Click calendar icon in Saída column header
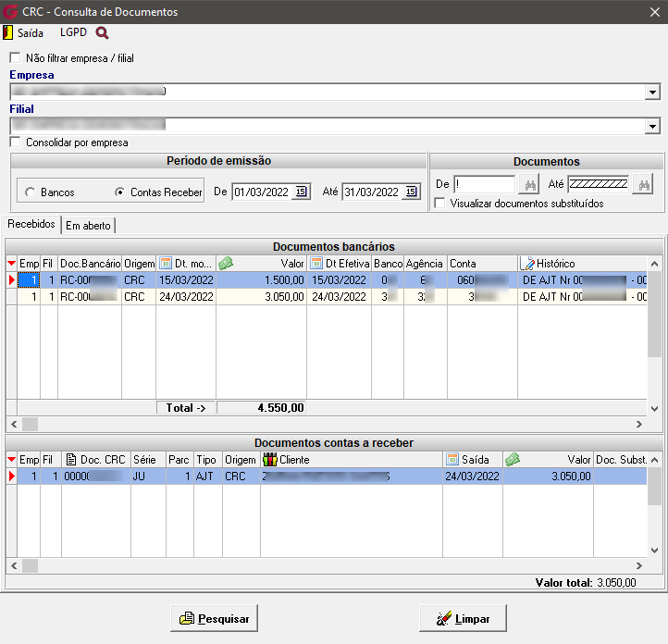Image resolution: width=668 pixels, height=644 pixels. coord(452,460)
